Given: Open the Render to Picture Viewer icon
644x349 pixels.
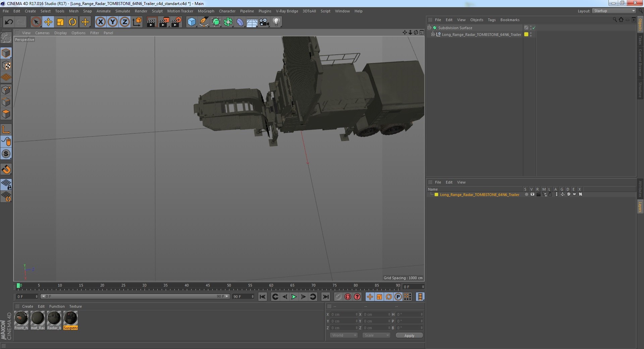Looking at the screenshot, I should pyautogui.click(x=164, y=22).
